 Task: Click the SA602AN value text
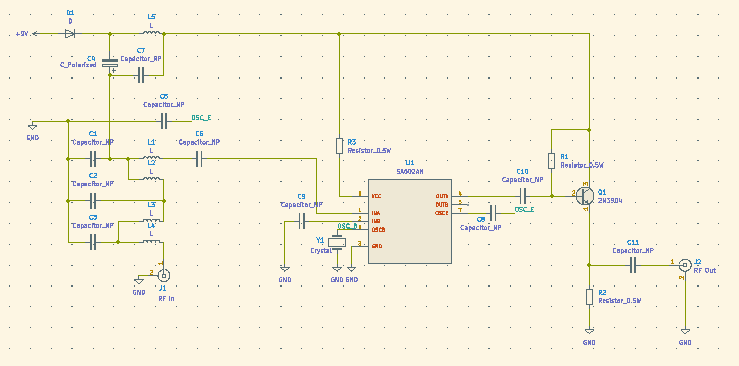(410, 172)
